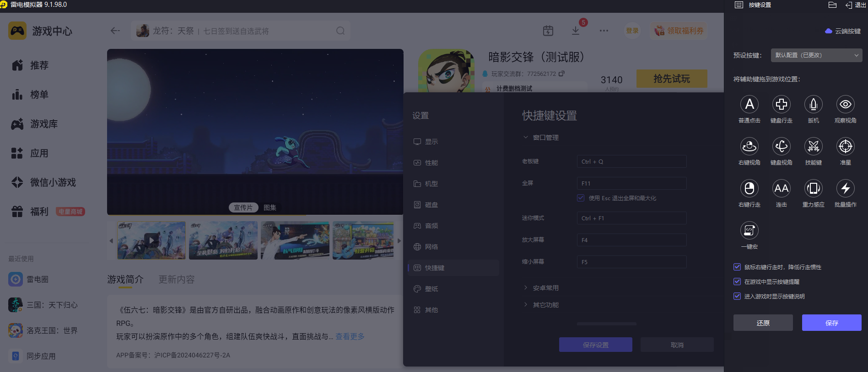Click 抢先试玩 button
The width and height of the screenshot is (868, 372).
(672, 79)
